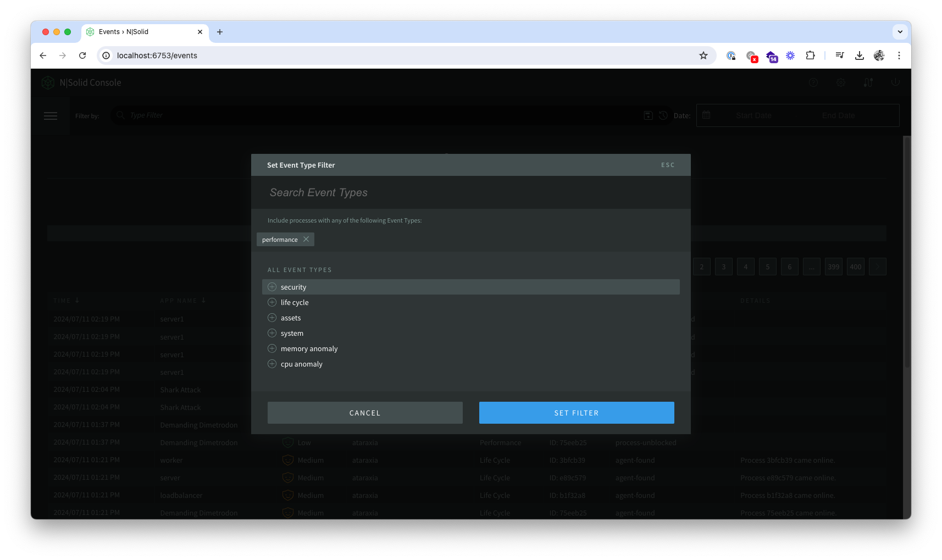
Task: Open Chrome downloads icon
Action: tap(860, 56)
